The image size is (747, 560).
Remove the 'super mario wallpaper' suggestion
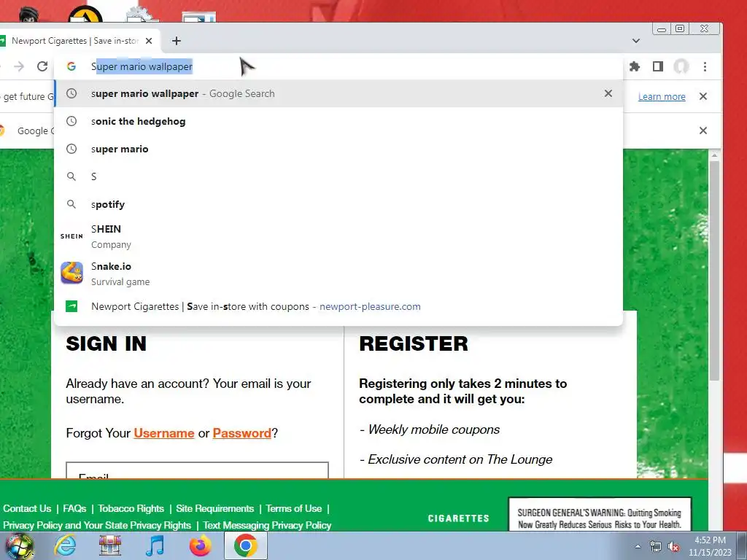[608, 93]
